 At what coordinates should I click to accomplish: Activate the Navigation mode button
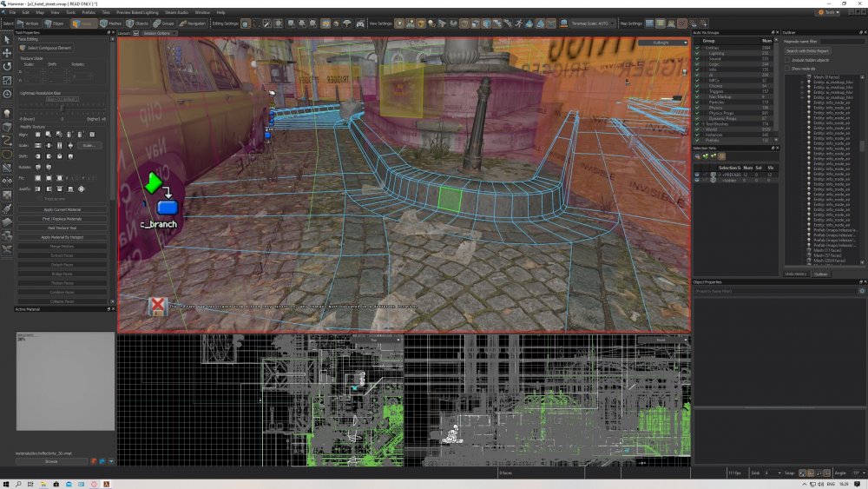(x=193, y=23)
